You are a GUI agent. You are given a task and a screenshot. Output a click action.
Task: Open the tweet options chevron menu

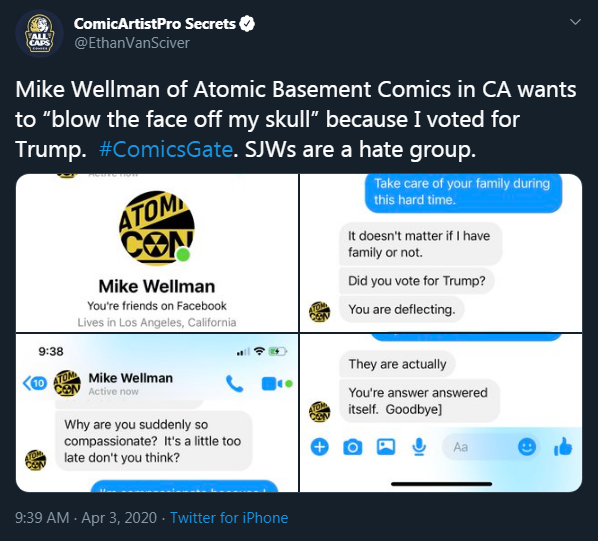(x=575, y=22)
